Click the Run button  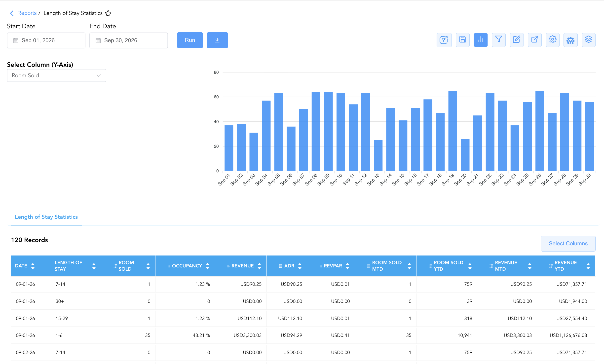[190, 40]
